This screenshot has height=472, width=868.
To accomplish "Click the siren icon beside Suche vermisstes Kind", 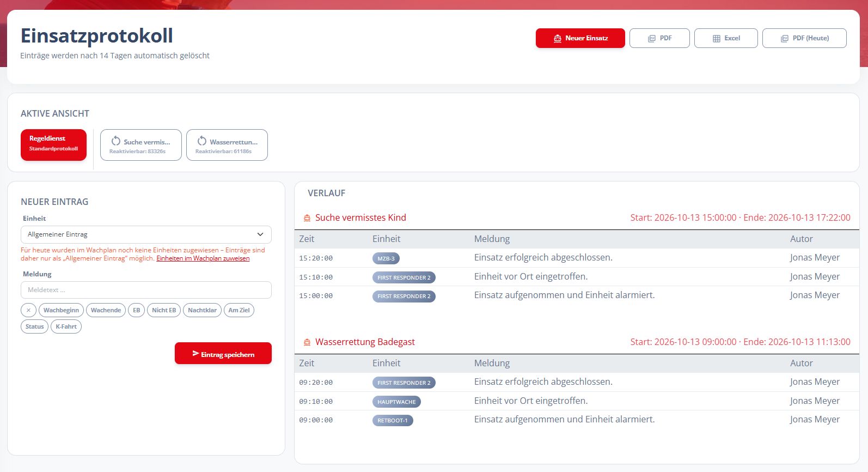I will 307,218.
